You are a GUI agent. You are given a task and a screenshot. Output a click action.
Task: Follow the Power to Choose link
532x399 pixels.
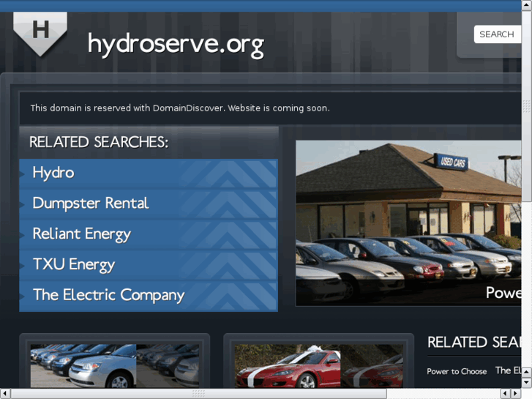click(457, 371)
